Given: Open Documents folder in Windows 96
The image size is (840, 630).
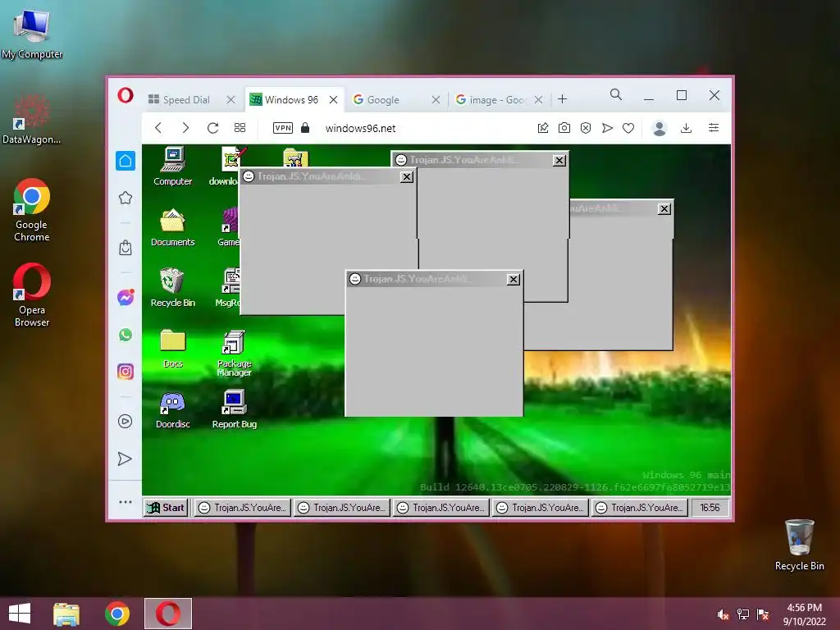Looking at the screenshot, I should pyautogui.click(x=172, y=227).
